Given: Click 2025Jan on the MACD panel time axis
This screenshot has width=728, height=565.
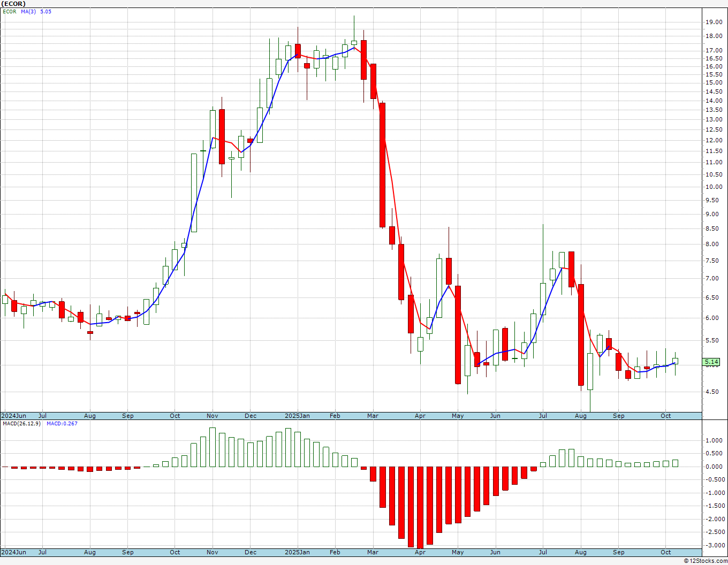Looking at the screenshot, I should tap(297, 552).
